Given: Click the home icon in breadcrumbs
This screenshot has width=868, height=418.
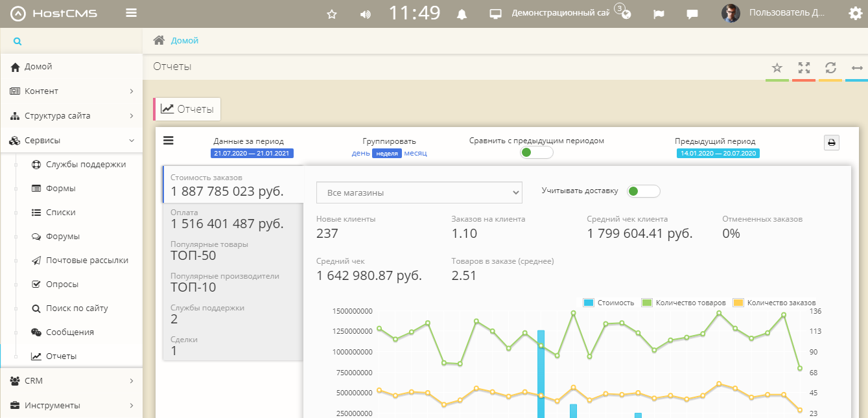Looking at the screenshot, I should point(159,40).
